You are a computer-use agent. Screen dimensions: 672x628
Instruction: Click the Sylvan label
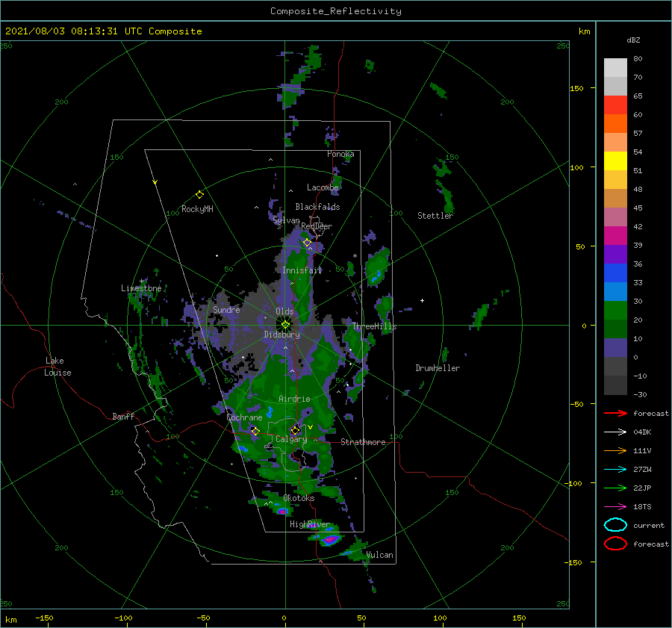(286, 220)
